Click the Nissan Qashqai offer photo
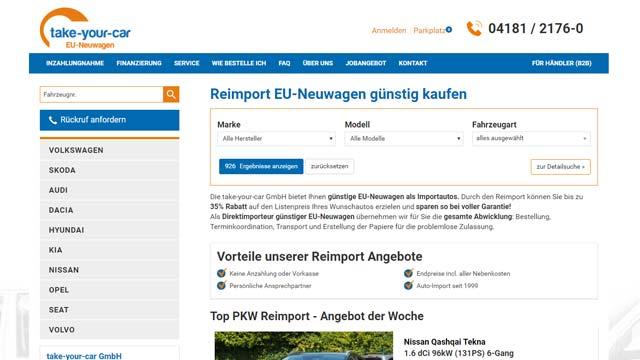The image size is (640, 360). tap(304, 346)
